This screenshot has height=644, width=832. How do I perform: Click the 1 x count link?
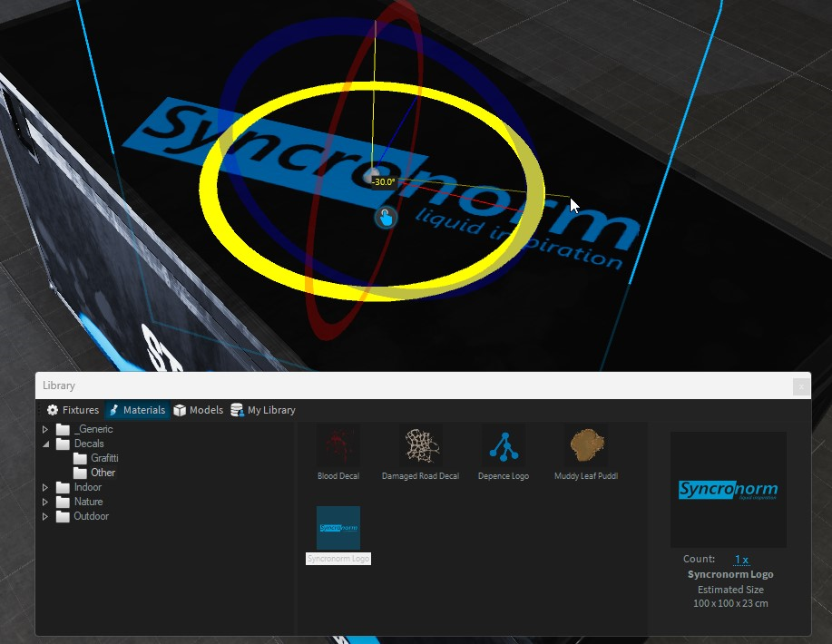pyautogui.click(x=741, y=559)
